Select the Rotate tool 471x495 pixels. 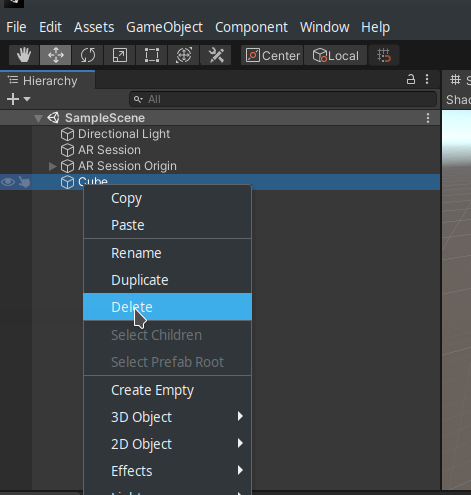pyautogui.click(x=88, y=55)
